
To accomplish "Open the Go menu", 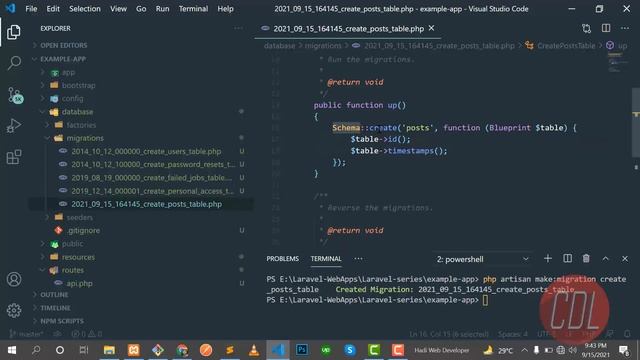I will pos(141,9).
